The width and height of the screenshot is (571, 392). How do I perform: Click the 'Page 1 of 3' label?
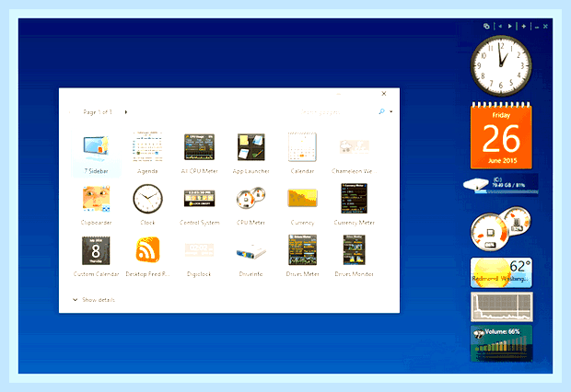coord(98,112)
